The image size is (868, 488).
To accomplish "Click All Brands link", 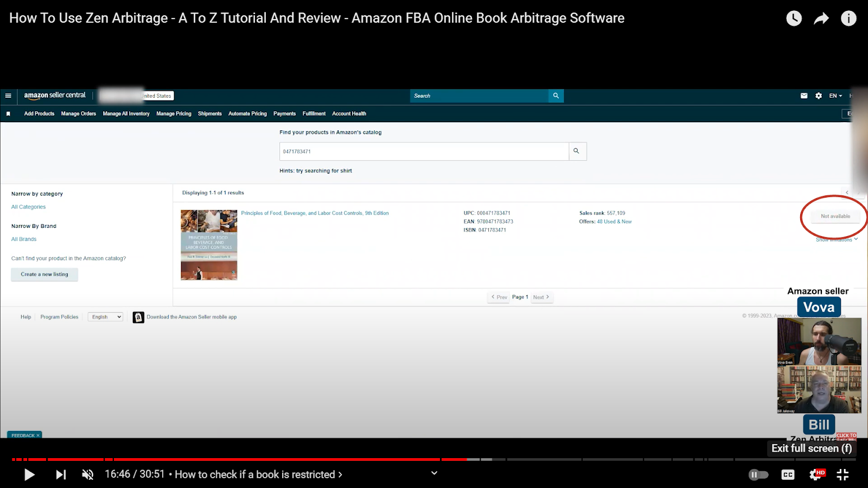I will [24, 239].
